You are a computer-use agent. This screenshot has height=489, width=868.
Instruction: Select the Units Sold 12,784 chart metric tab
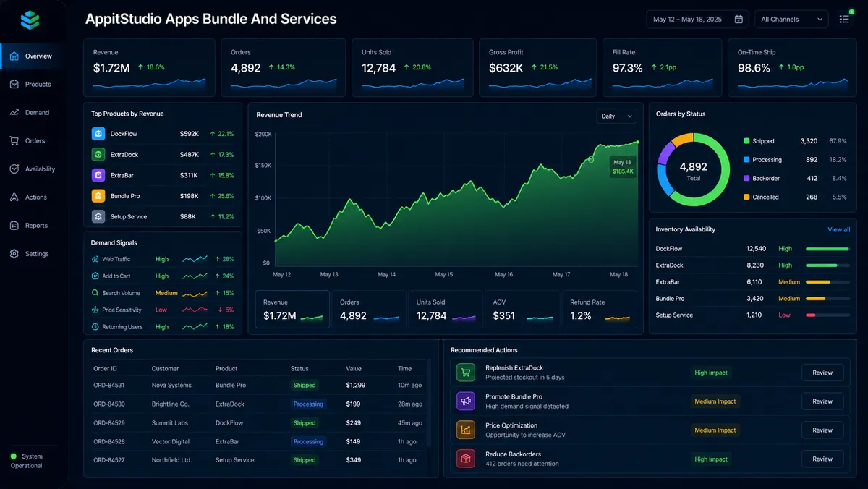pyautogui.click(x=446, y=310)
